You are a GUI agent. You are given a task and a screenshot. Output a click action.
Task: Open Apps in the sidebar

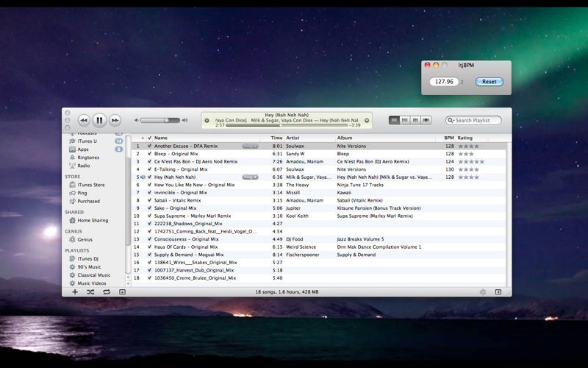(x=83, y=149)
